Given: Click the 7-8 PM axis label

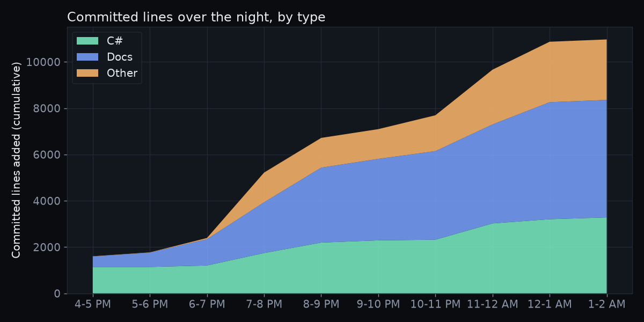Looking at the screenshot, I should tap(264, 304).
